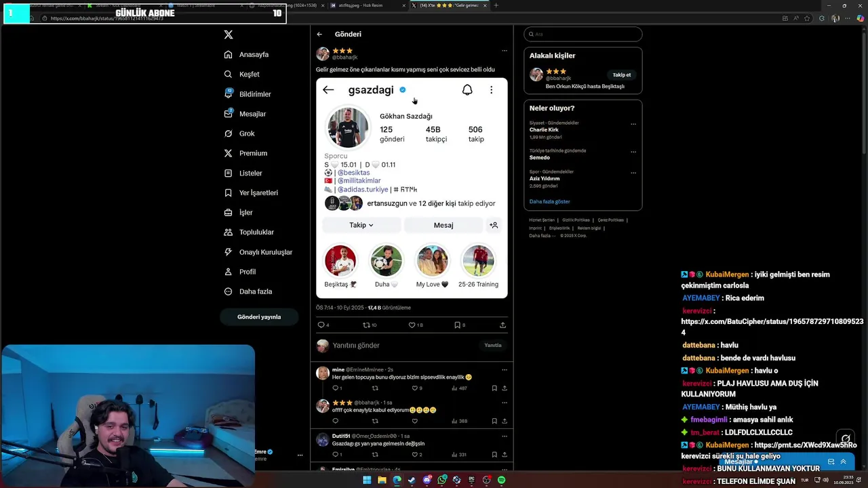Open options on 'offff çok enayiyiz' reply
The width and height of the screenshot is (868, 488).
click(504, 403)
